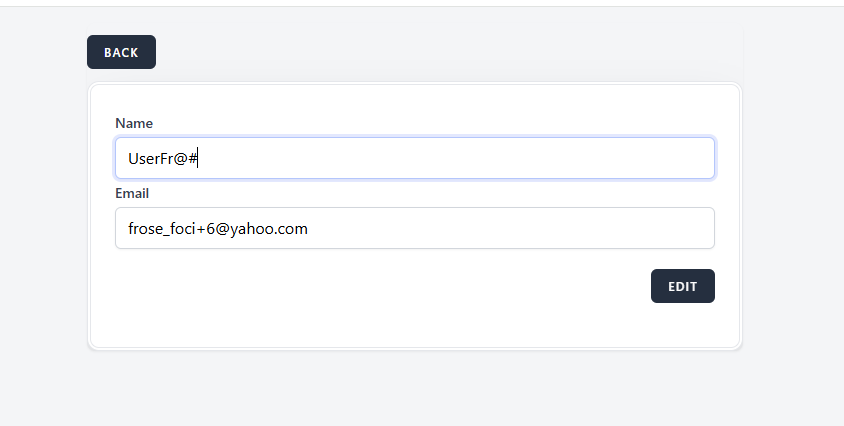This screenshot has width=844, height=426.
Task: Submit profile changes with EDIT
Action: click(682, 286)
